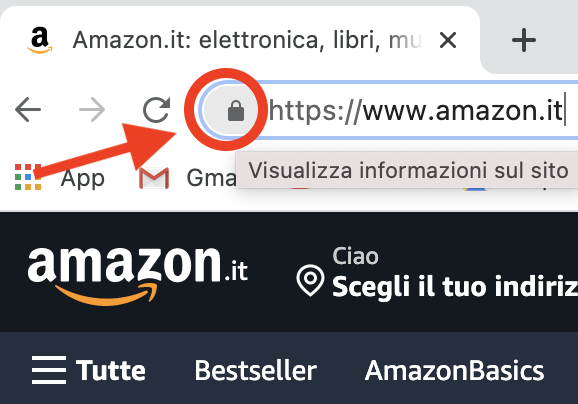Open a new tab with the plus button

(x=524, y=40)
